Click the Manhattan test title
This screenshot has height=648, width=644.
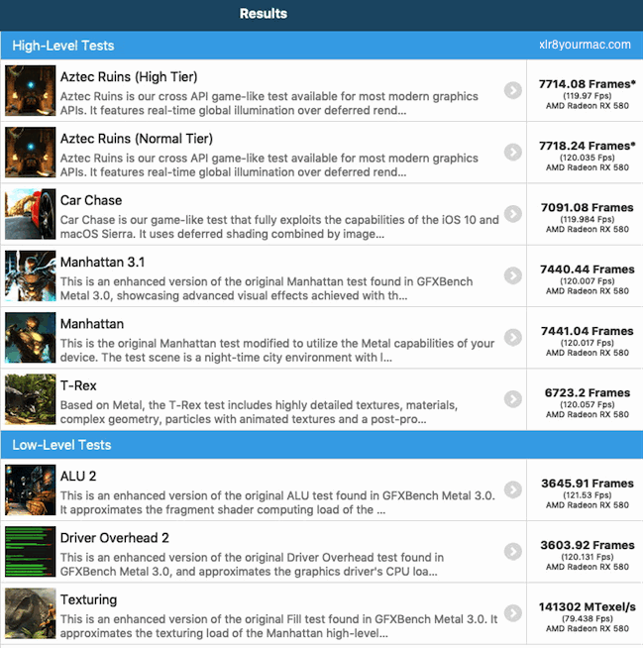point(92,324)
